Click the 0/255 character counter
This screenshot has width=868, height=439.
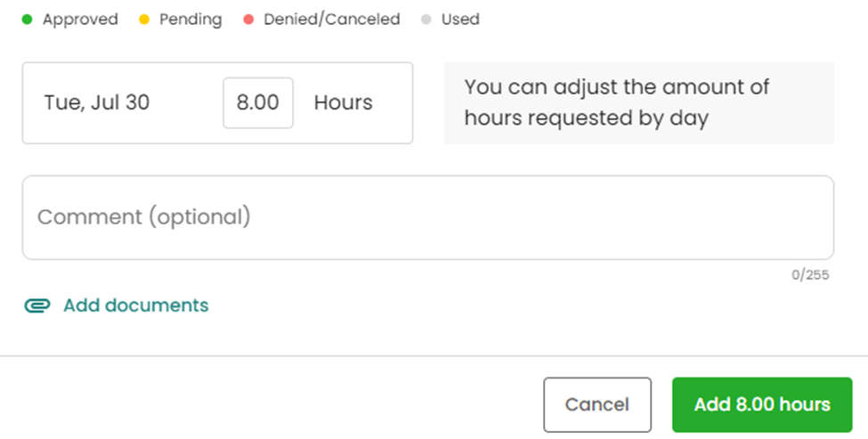pyautogui.click(x=810, y=275)
